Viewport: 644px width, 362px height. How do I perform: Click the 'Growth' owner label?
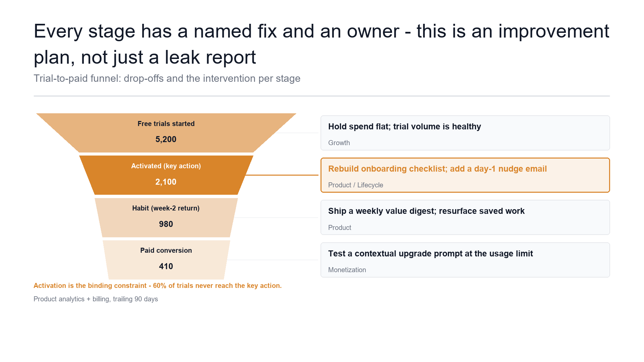click(x=339, y=143)
